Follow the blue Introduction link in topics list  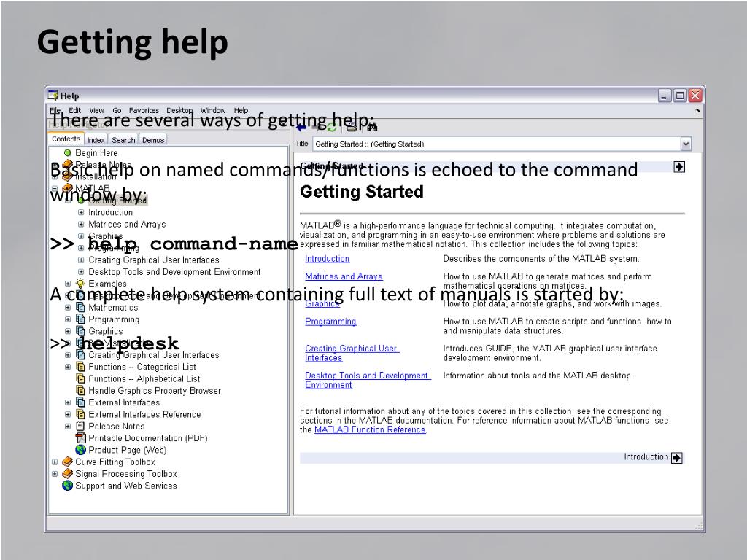(x=328, y=259)
